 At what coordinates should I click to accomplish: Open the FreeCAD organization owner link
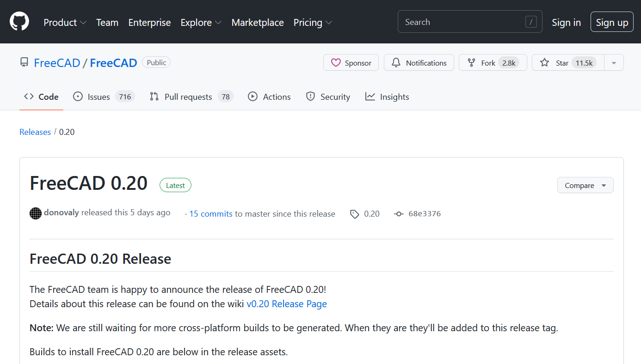pyautogui.click(x=57, y=63)
